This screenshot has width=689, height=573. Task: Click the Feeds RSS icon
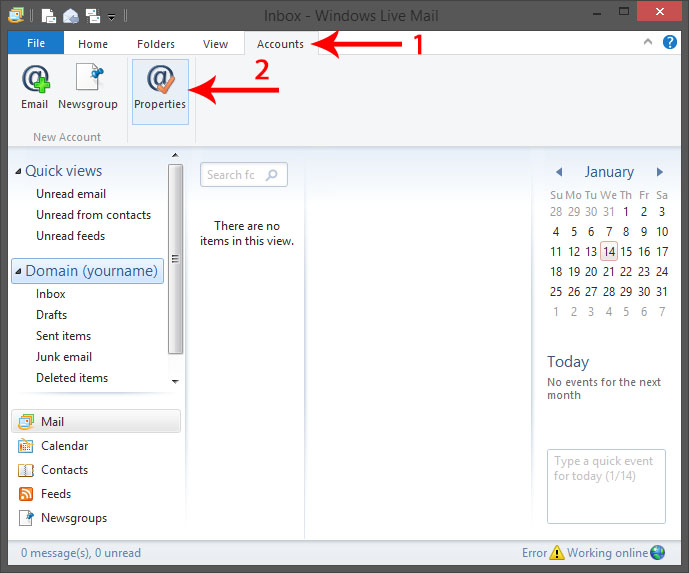[x=25, y=494]
